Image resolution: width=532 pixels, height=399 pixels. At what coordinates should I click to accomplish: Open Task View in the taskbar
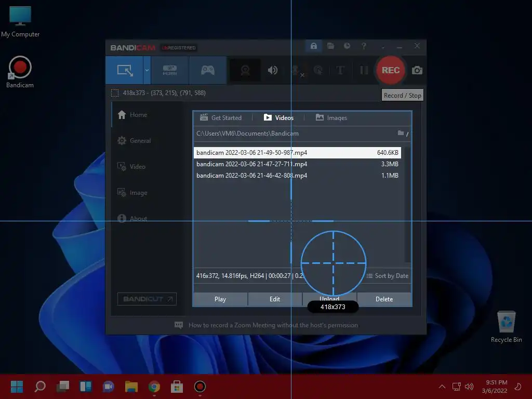[63, 387]
